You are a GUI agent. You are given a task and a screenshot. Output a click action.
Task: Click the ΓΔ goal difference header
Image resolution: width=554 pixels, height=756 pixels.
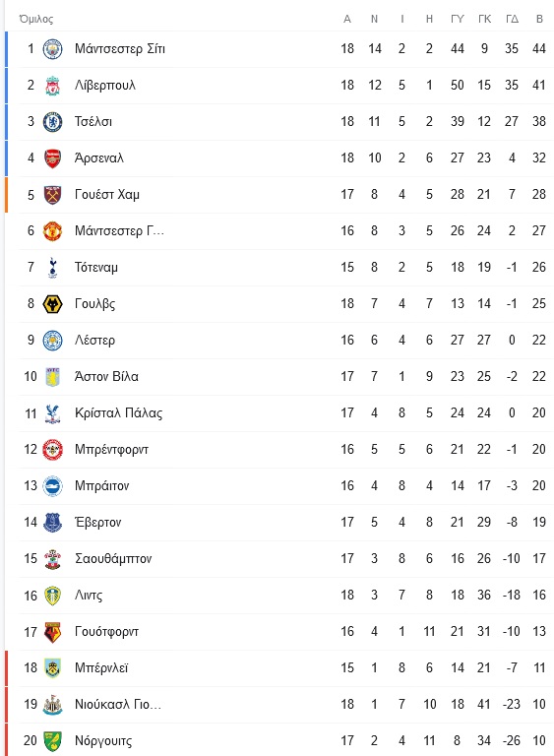click(512, 19)
